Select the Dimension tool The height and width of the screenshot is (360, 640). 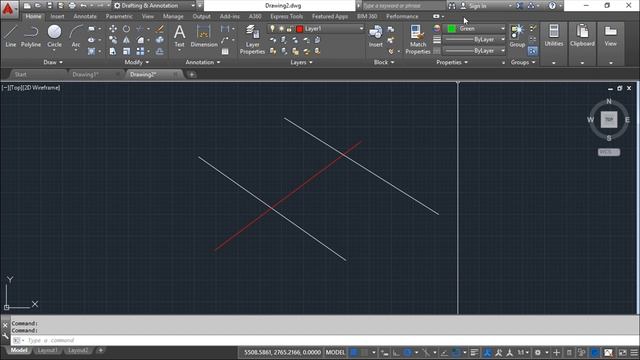tap(204, 36)
